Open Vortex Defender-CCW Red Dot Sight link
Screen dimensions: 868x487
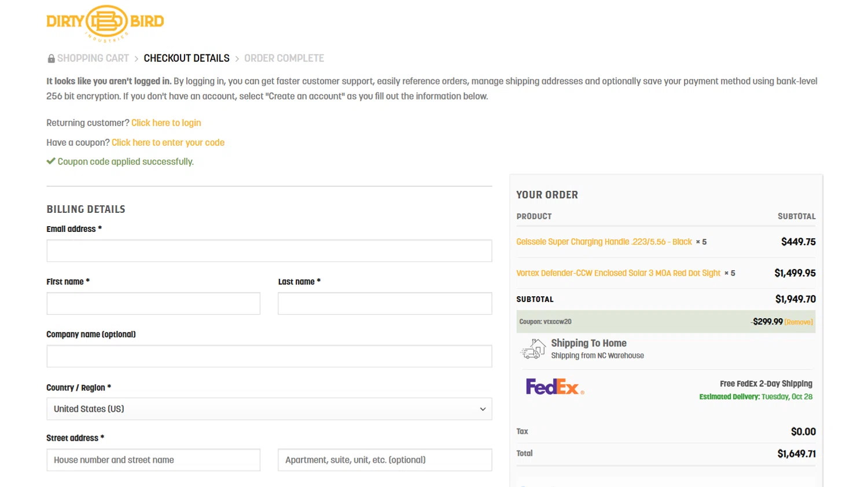point(618,273)
